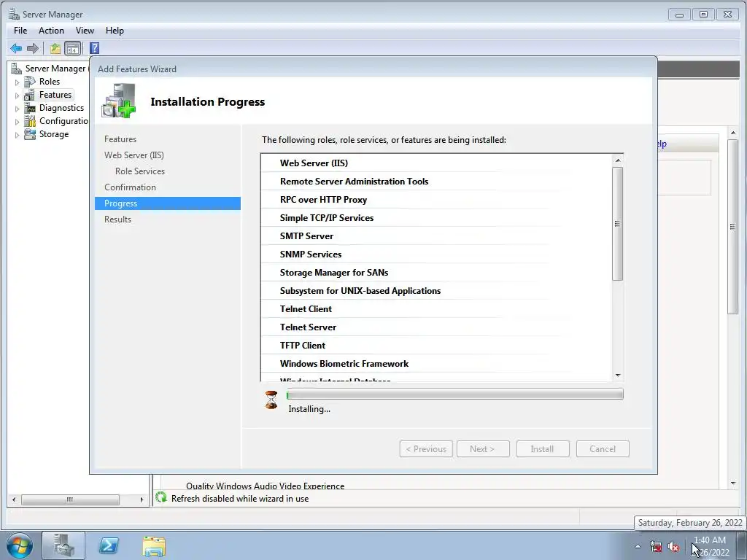747x560 pixels.
Task: Click the Features tree icon
Action: coord(29,95)
